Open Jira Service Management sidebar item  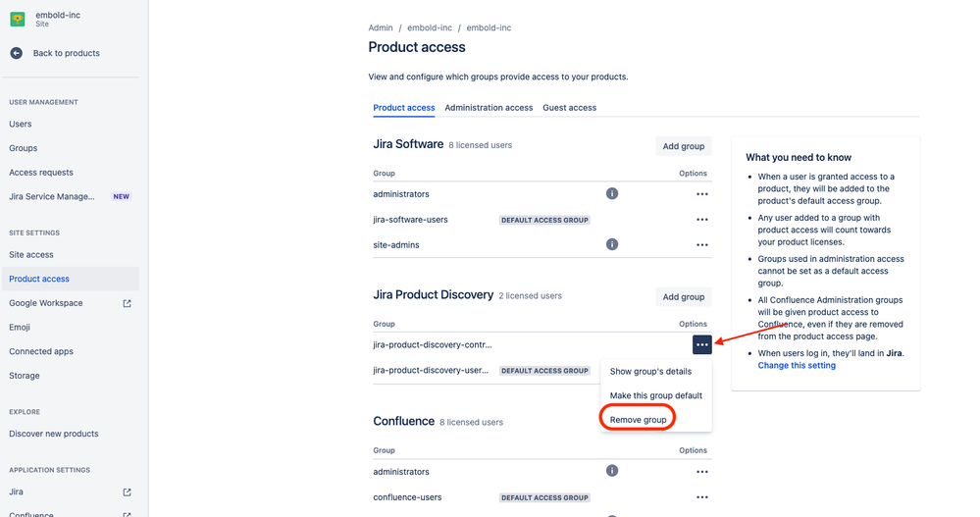click(x=52, y=196)
